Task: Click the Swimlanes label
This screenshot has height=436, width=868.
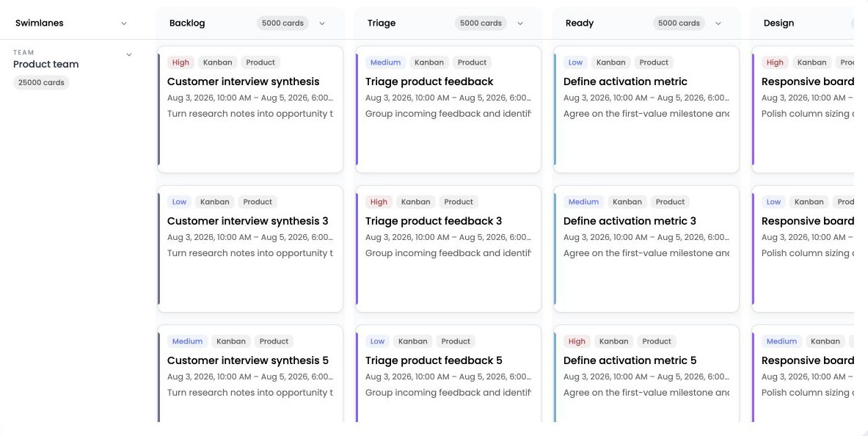Action: (x=40, y=23)
